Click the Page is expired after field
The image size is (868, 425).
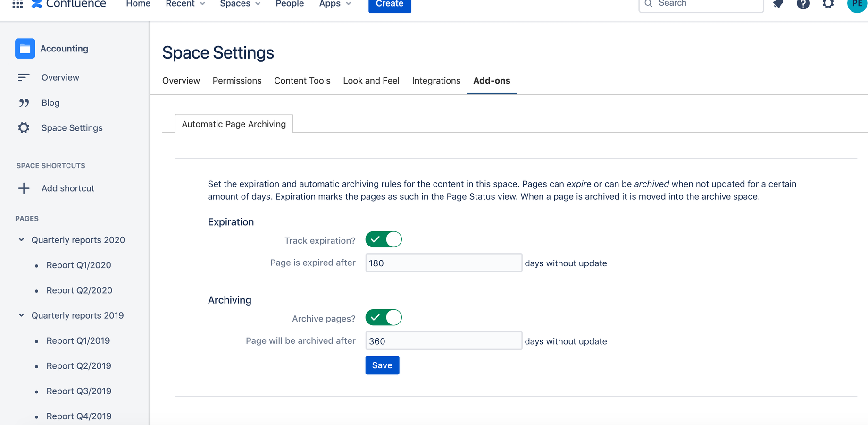[444, 263]
